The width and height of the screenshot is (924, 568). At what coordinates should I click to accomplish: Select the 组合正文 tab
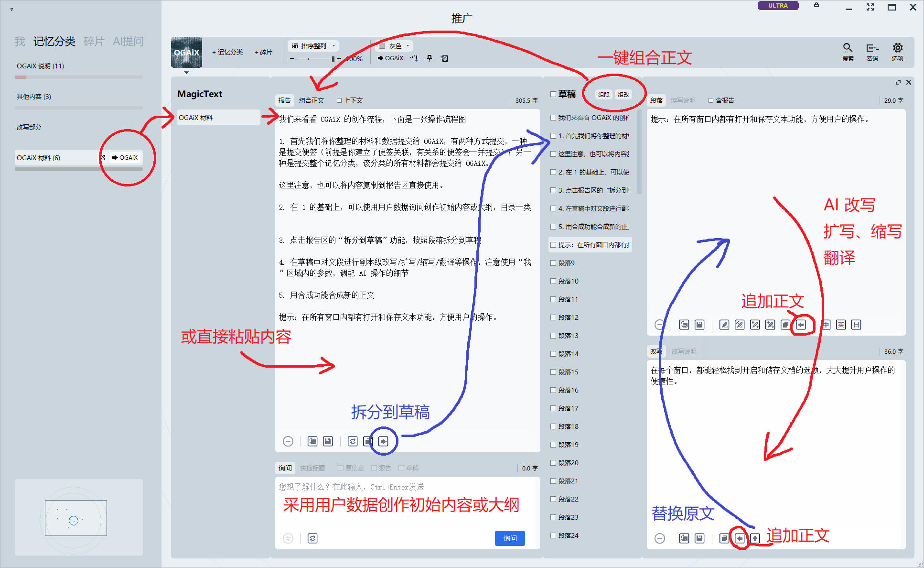[312, 100]
